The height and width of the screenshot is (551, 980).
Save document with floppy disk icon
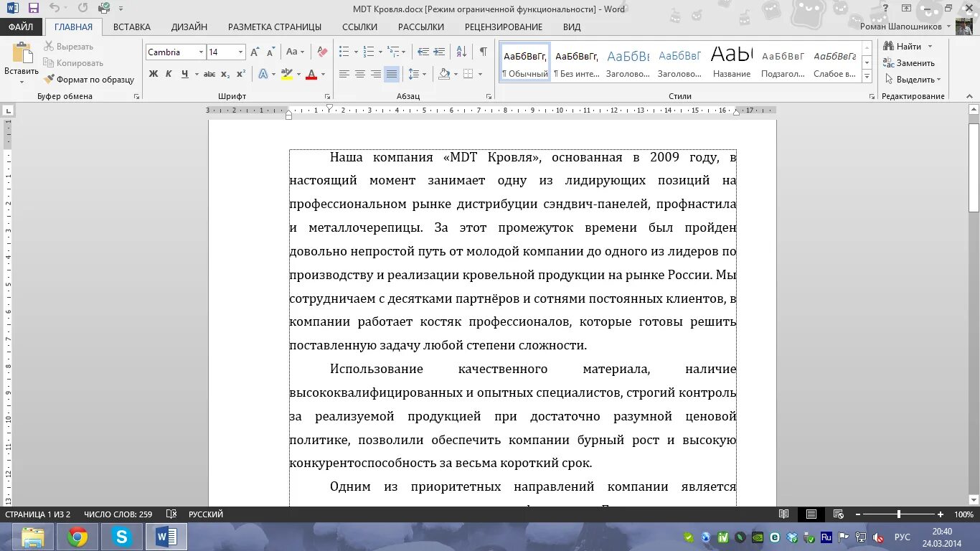click(x=33, y=9)
